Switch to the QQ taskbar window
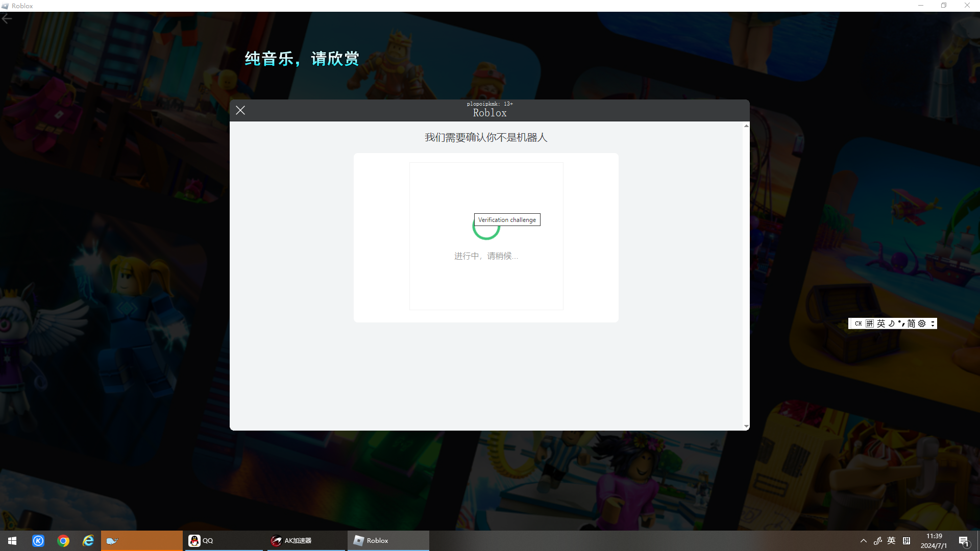980x551 pixels. (x=224, y=541)
